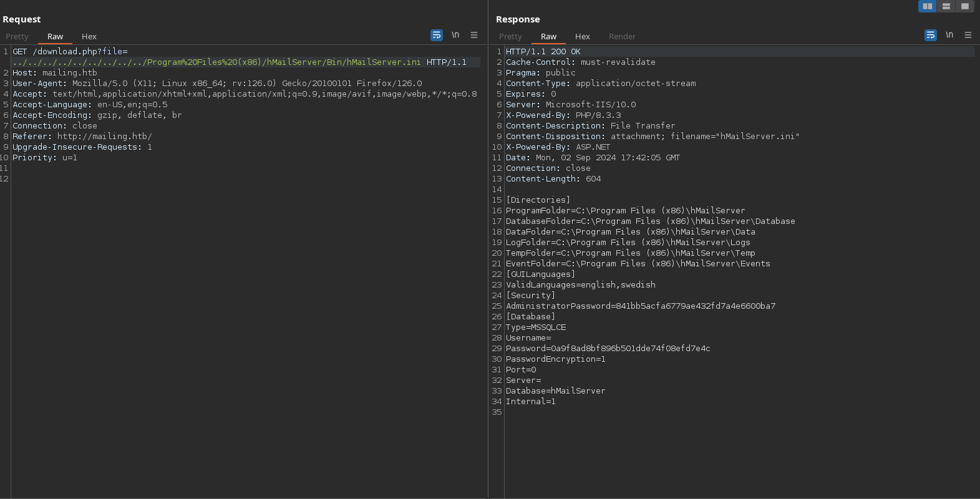
Task: Click the 'Expires: 0' response header
Action: coord(531,94)
